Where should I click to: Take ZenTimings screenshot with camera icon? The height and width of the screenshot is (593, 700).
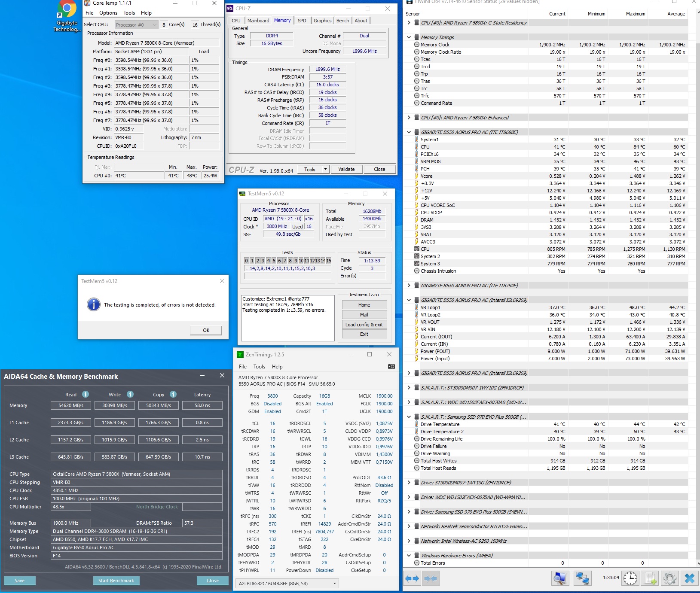[x=391, y=366]
